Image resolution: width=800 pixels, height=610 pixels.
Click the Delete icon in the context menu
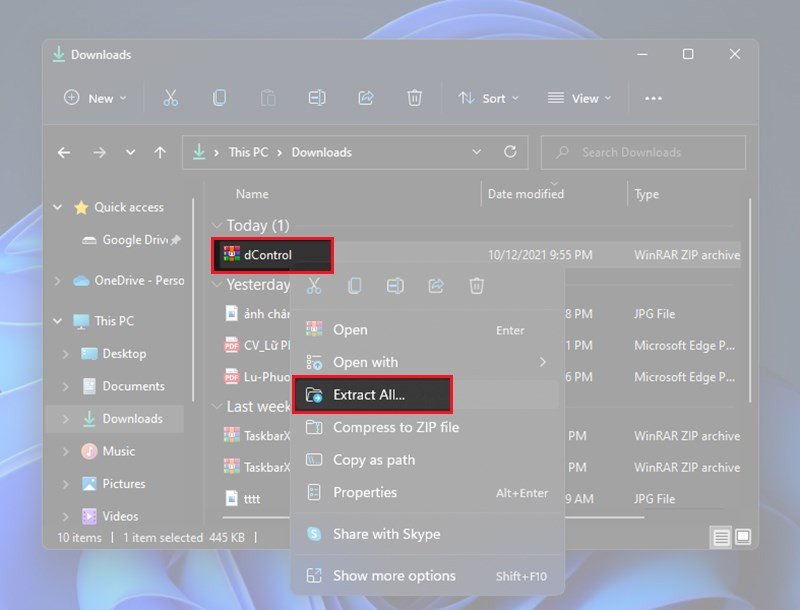tap(476, 286)
